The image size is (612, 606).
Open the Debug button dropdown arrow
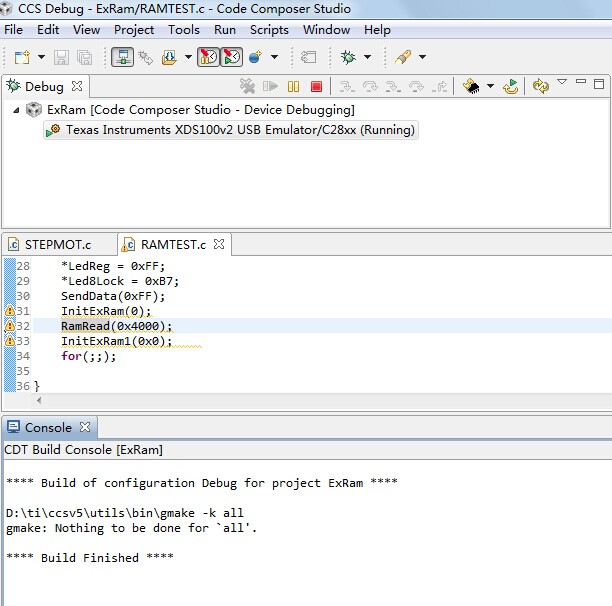pos(367,57)
